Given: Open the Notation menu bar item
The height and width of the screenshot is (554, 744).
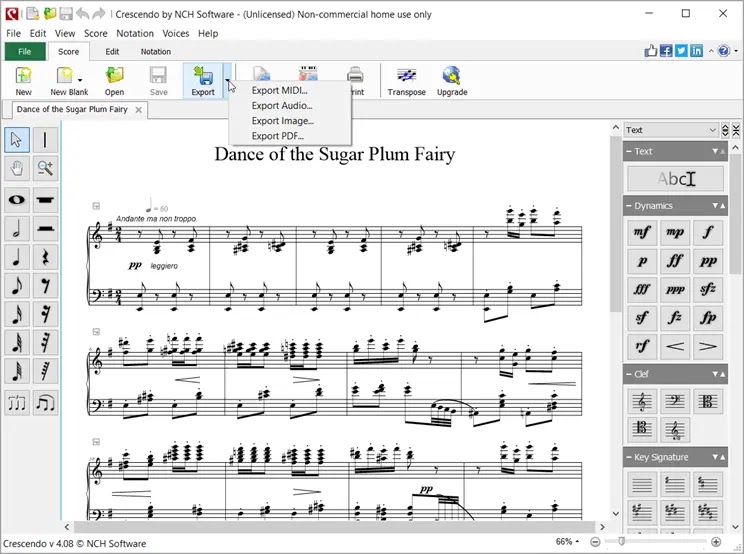Looking at the screenshot, I should pyautogui.click(x=135, y=33).
